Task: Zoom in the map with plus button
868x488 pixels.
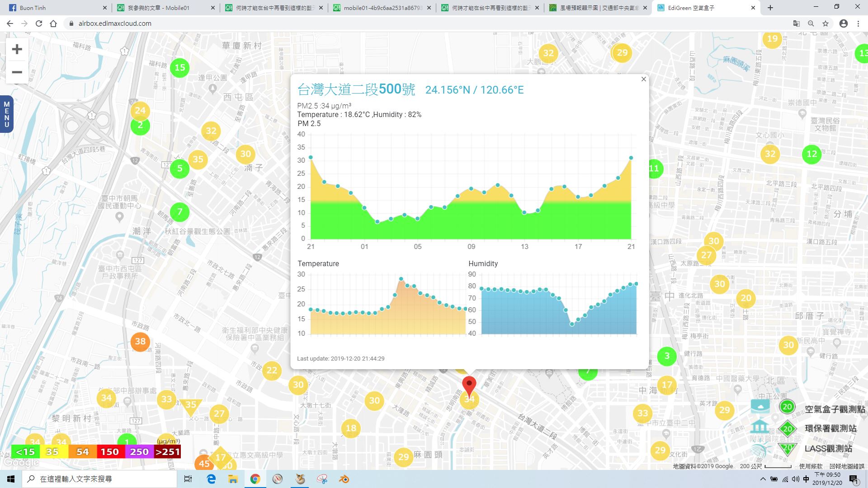Action: (x=17, y=49)
